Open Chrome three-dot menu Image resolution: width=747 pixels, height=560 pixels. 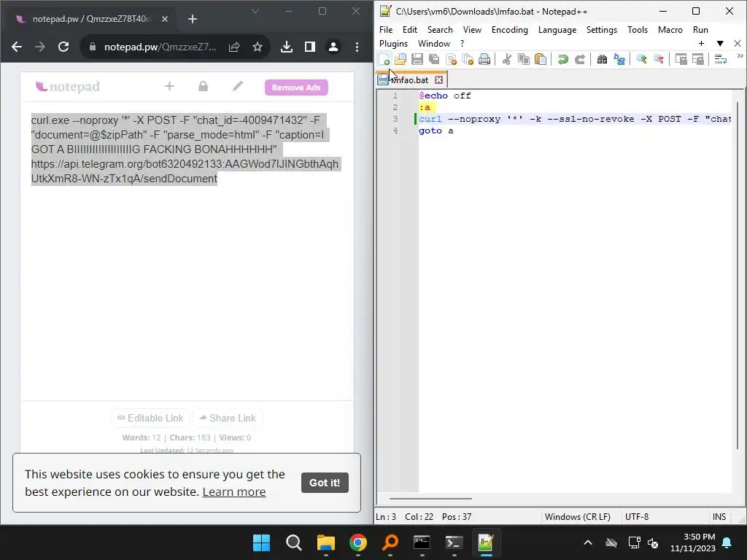[357, 47]
